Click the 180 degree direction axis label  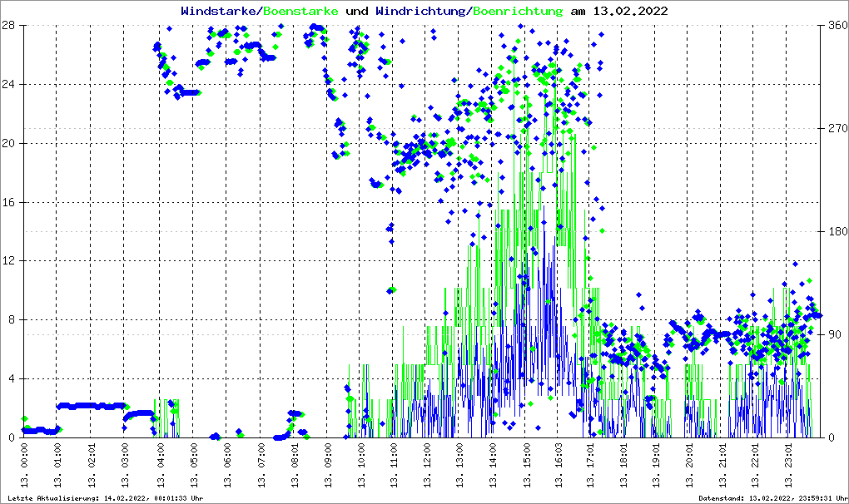[x=835, y=231]
